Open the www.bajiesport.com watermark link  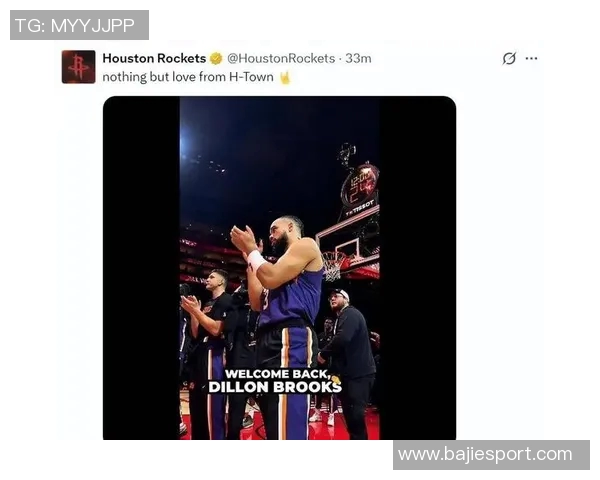[491, 455]
